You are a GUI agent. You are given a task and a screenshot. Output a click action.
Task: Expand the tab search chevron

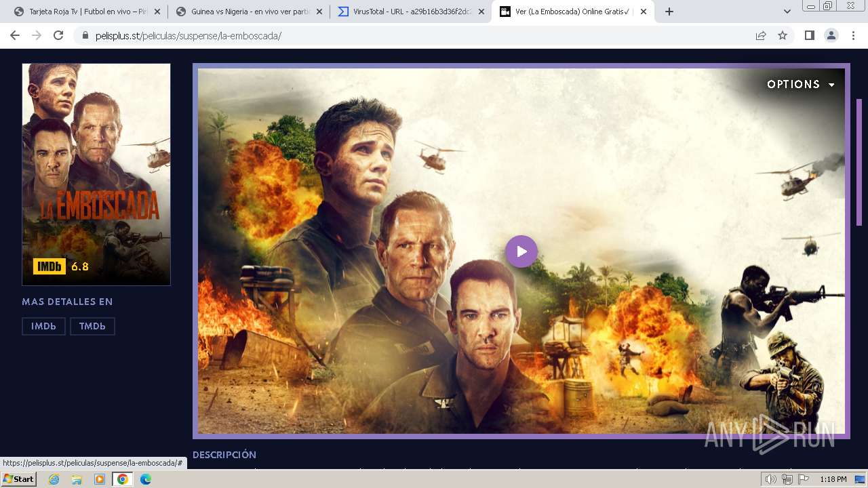[x=787, y=12]
